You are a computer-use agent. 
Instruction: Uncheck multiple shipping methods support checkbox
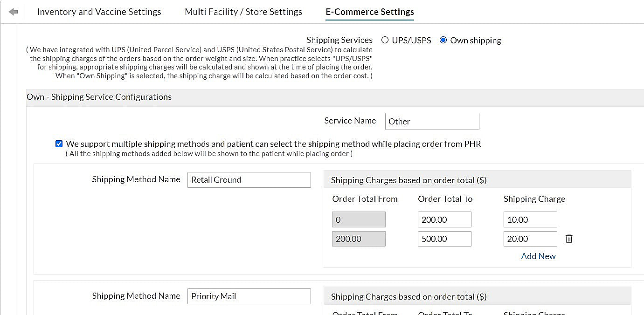click(x=59, y=144)
